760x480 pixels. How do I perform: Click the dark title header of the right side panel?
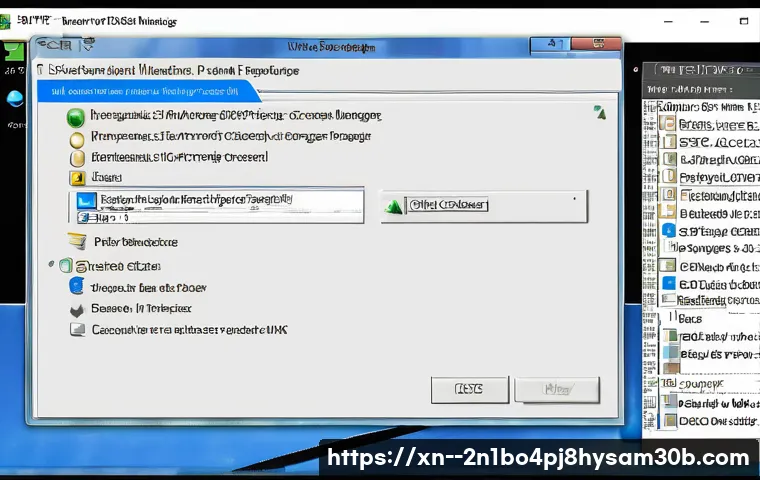pos(701,70)
